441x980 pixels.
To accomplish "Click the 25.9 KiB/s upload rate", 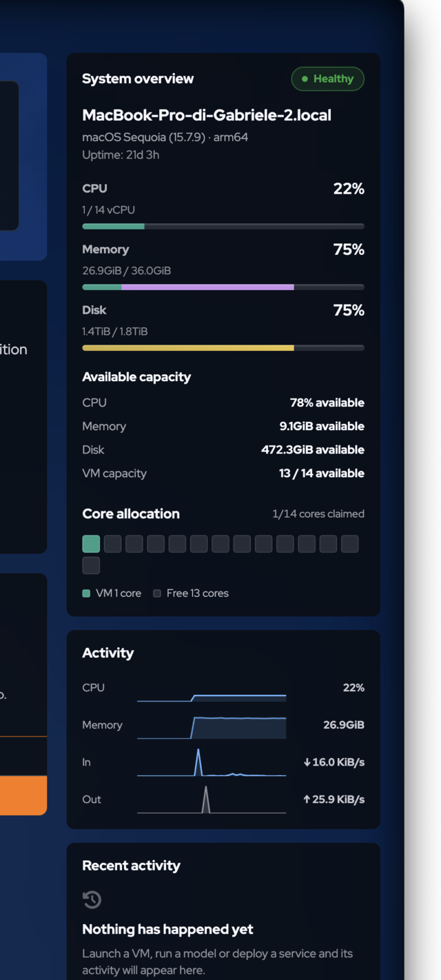I will (x=334, y=799).
